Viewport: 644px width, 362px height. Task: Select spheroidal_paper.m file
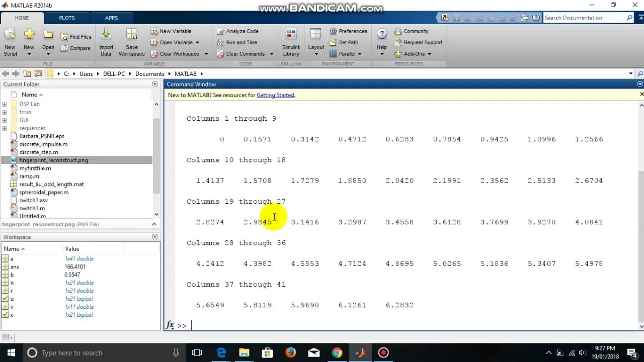(x=44, y=193)
